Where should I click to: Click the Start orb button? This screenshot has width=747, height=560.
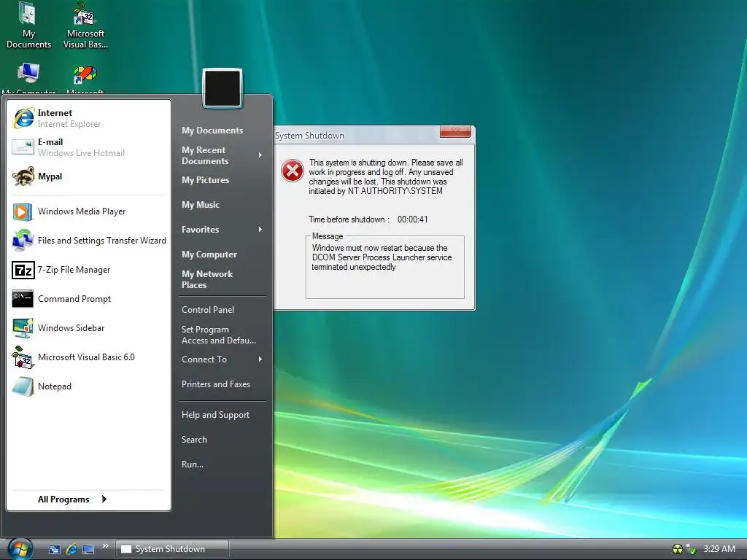click(20, 549)
